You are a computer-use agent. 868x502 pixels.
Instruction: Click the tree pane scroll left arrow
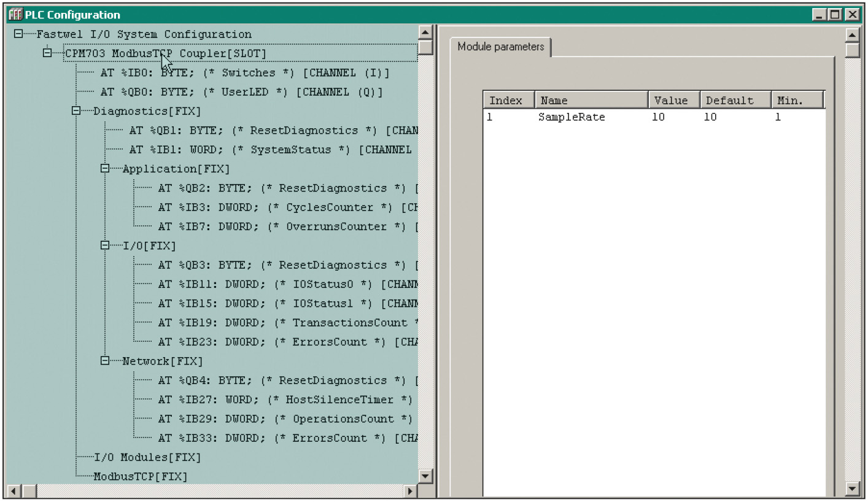click(14, 490)
